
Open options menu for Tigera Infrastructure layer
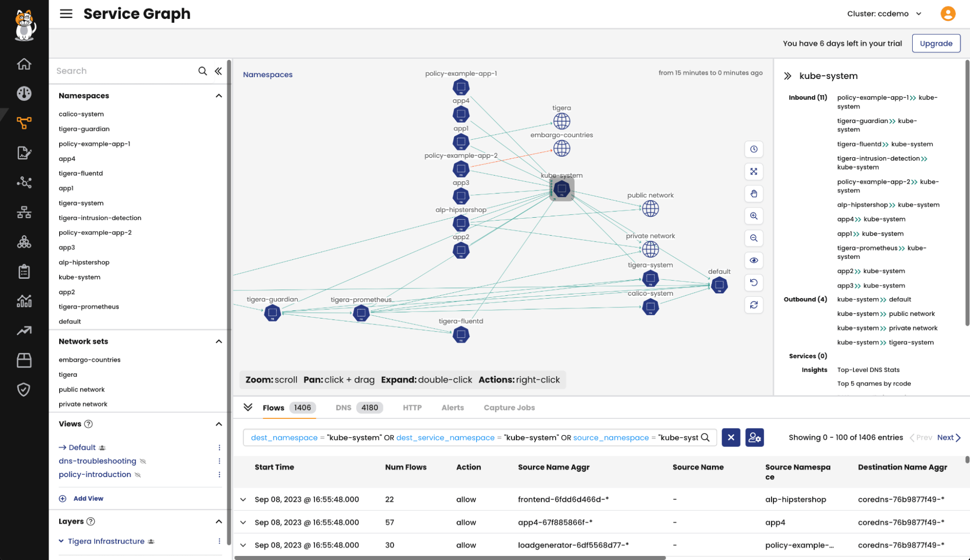coord(219,541)
